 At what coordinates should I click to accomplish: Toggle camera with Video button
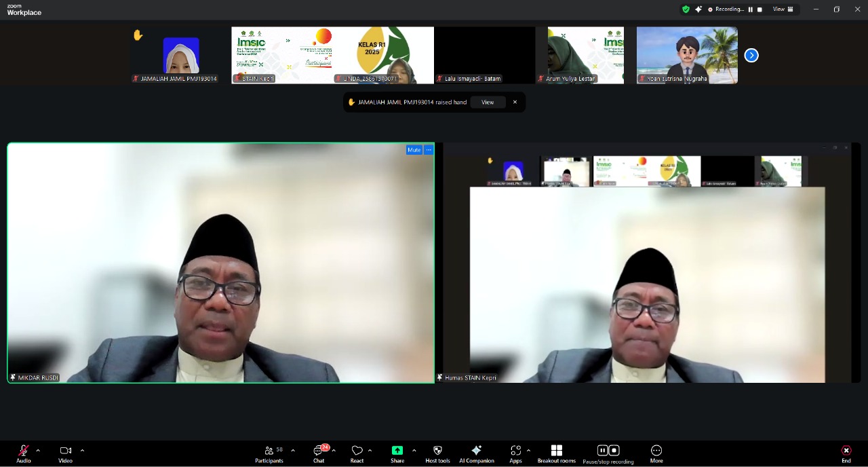(65, 451)
